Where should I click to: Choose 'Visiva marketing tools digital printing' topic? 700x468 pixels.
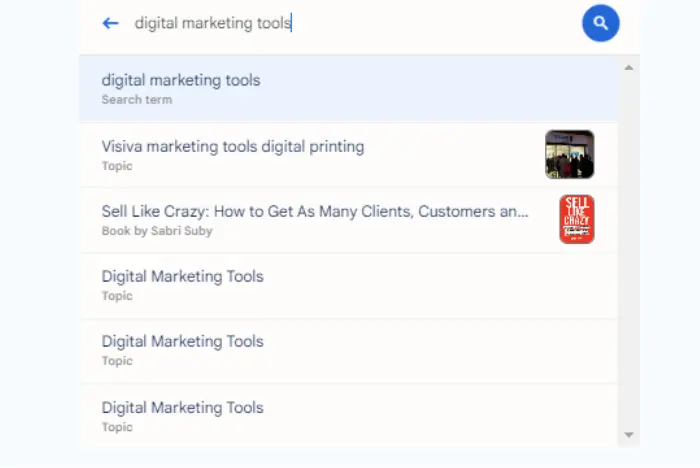click(233, 147)
